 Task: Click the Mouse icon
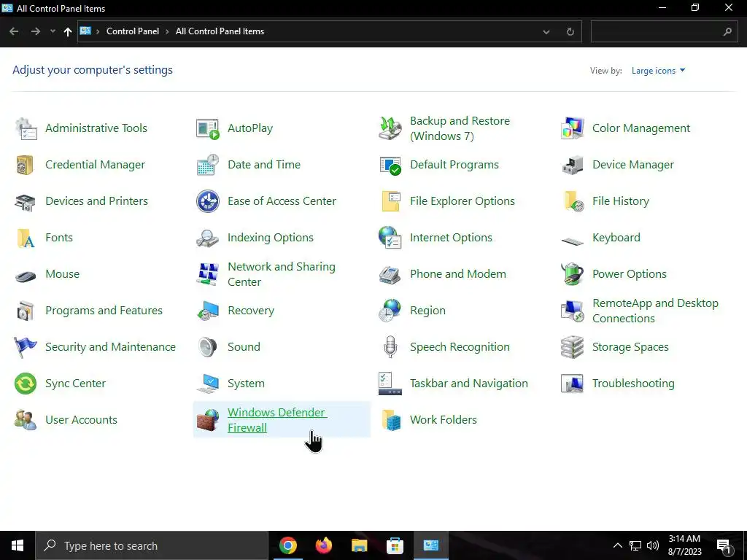pos(26,275)
